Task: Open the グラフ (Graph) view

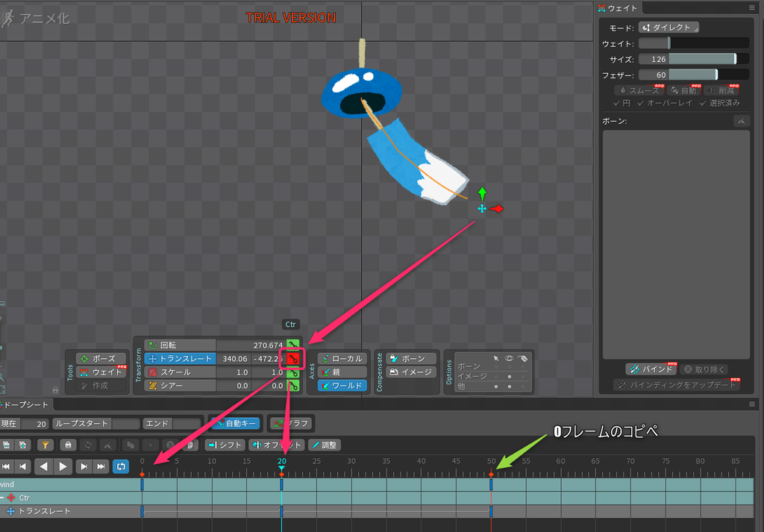Action: click(290, 423)
